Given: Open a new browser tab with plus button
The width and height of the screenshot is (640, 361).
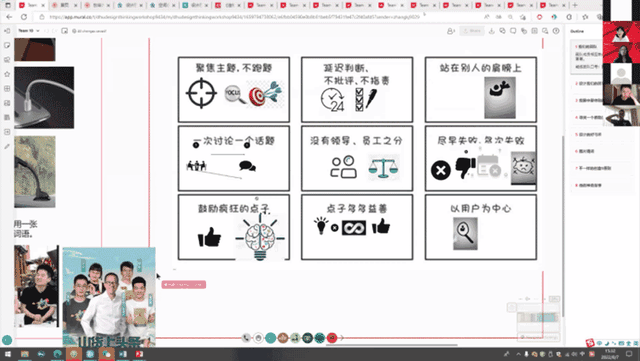Looking at the screenshot, I should point(575,5).
